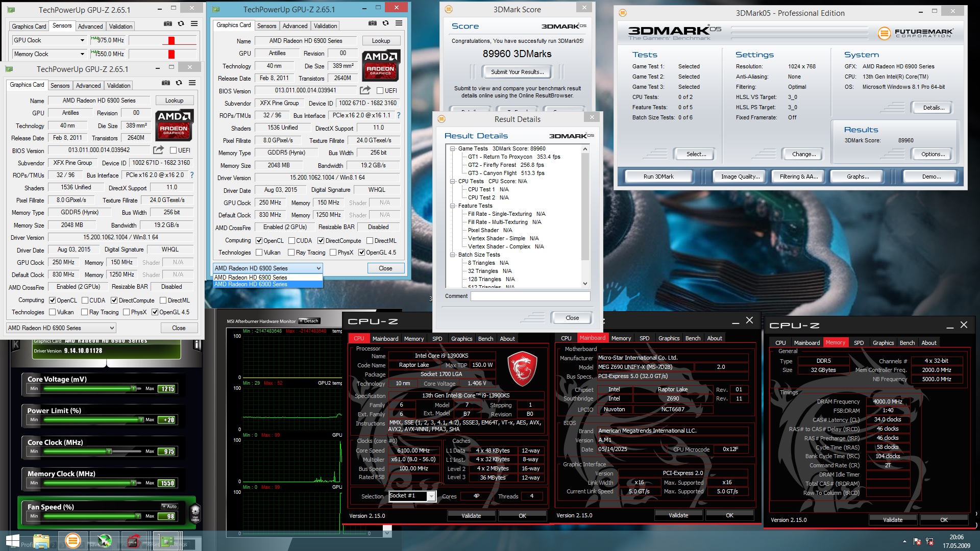Click the Afterburner info 'i' icon
980x551 pixels.
[197, 345]
